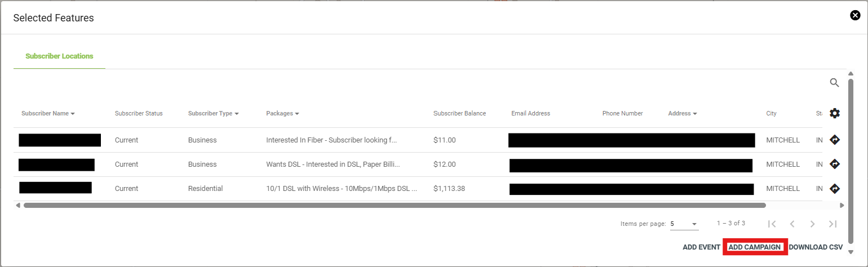The image size is (868, 267).
Task: Click the Phone Number column header
Action: [622, 113]
